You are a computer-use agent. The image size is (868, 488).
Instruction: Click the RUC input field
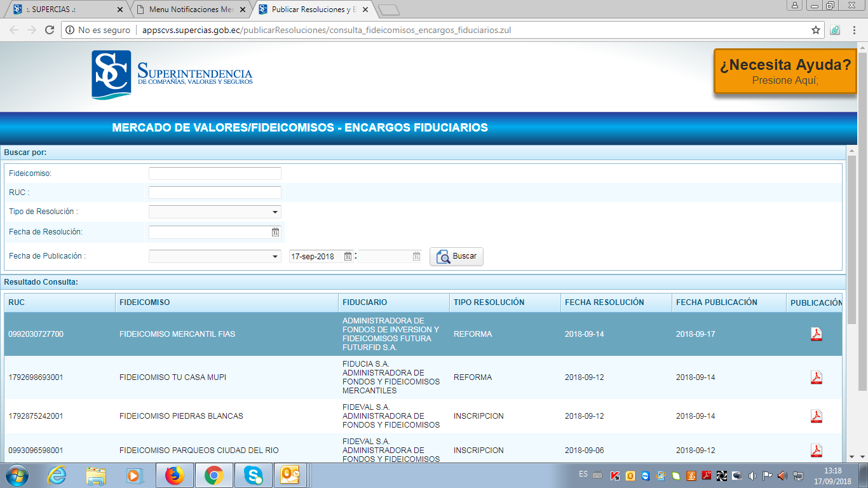click(x=215, y=193)
